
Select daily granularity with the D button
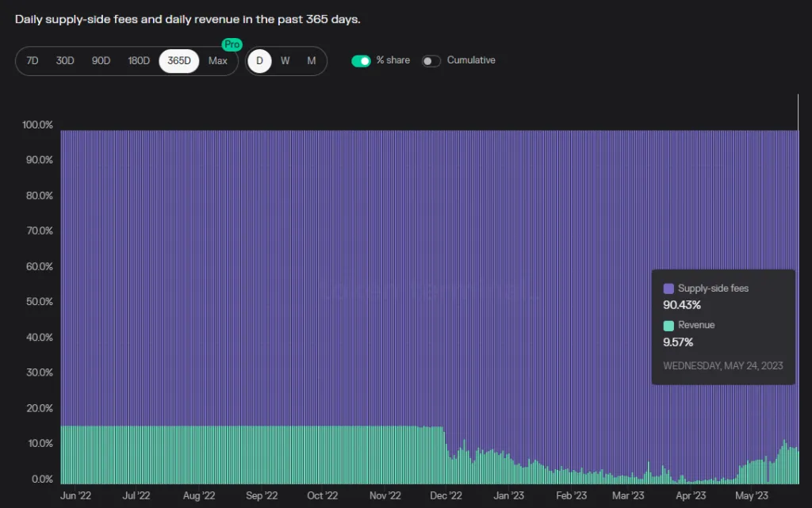coord(259,60)
